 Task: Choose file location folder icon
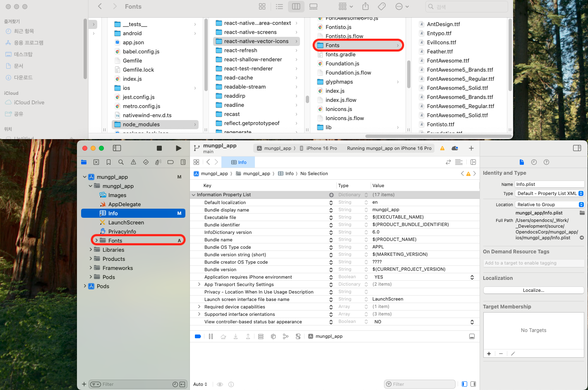582,213
